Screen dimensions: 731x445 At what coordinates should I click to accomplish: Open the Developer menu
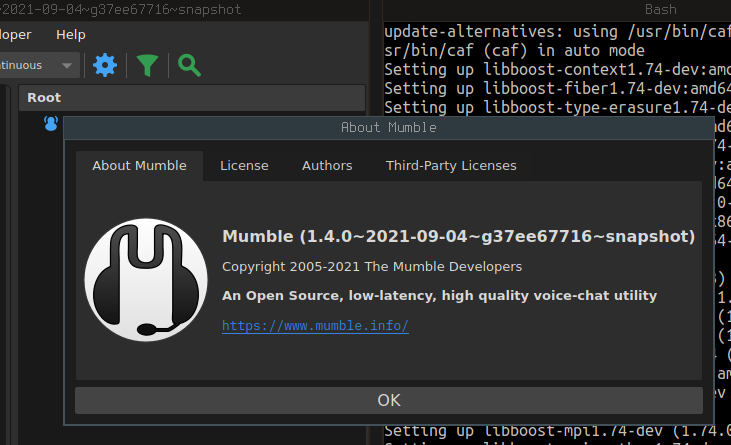16,34
